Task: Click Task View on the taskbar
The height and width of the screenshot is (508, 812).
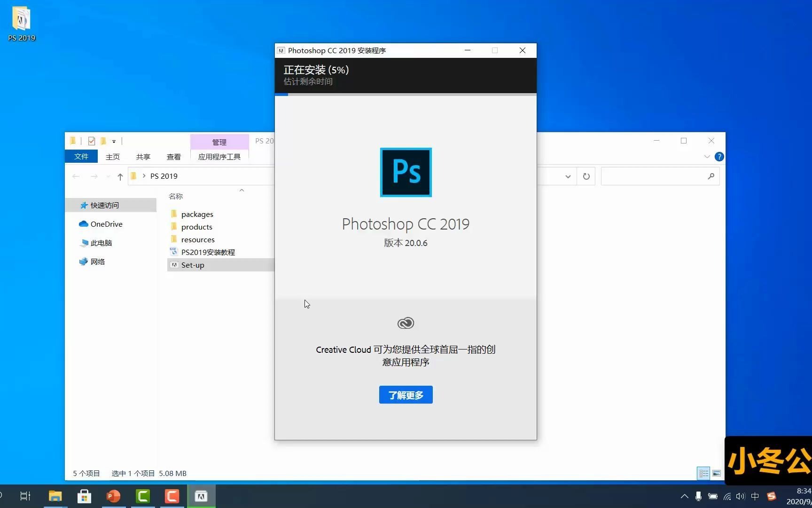Action: (x=25, y=496)
